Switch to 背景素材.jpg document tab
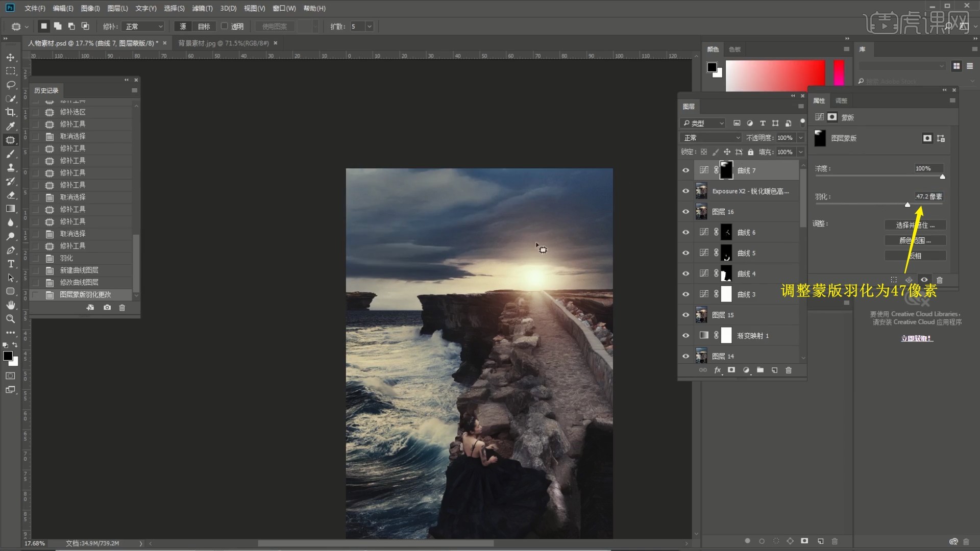The image size is (980, 551). pos(223,43)
